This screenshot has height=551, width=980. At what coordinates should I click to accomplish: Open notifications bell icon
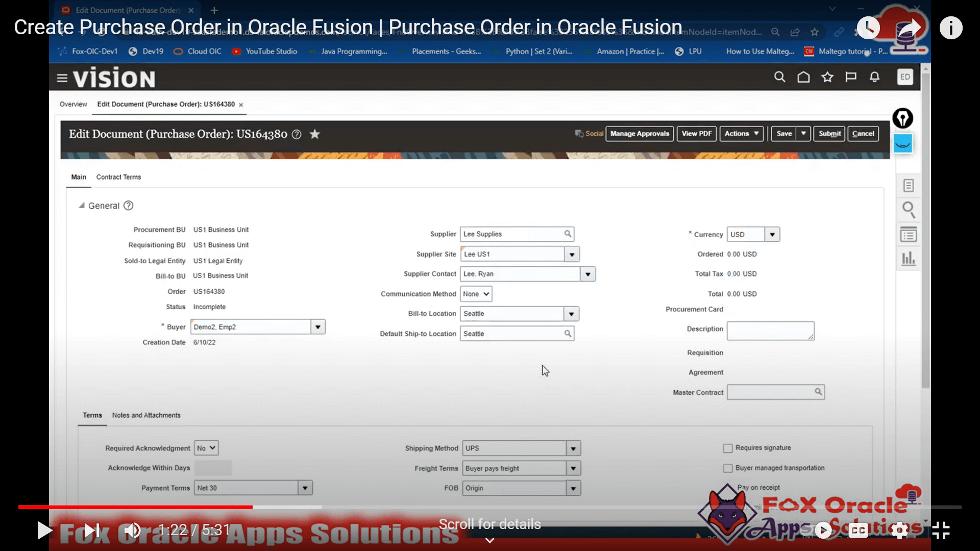874,77
